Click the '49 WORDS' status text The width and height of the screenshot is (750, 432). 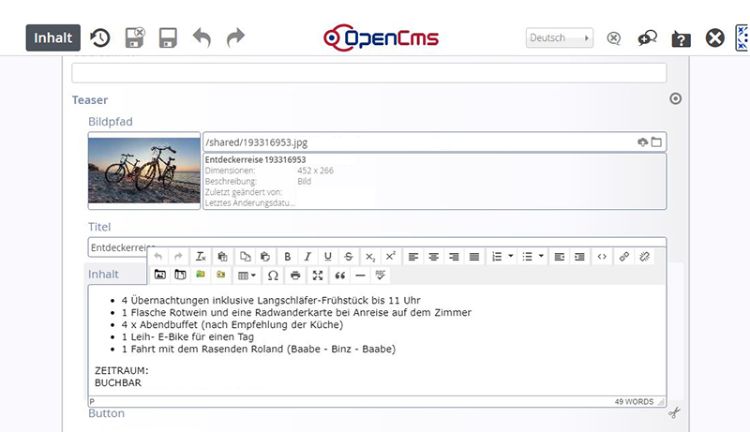pos(634,401)
